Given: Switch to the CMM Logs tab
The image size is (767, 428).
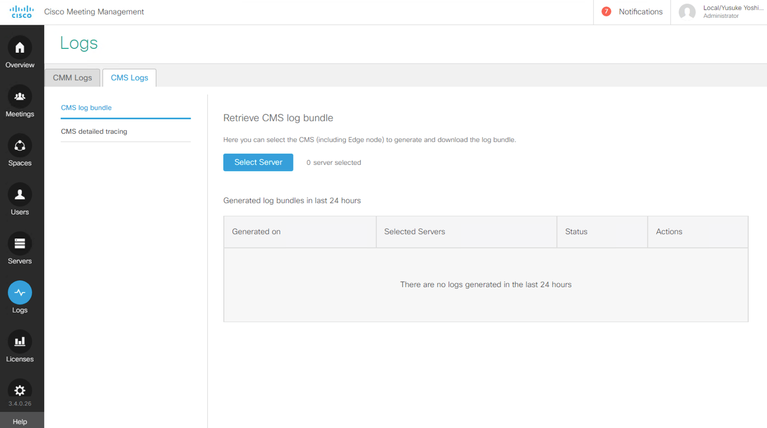Looking at the screenshot, I should pyautogui.click(x=72, y=78).
